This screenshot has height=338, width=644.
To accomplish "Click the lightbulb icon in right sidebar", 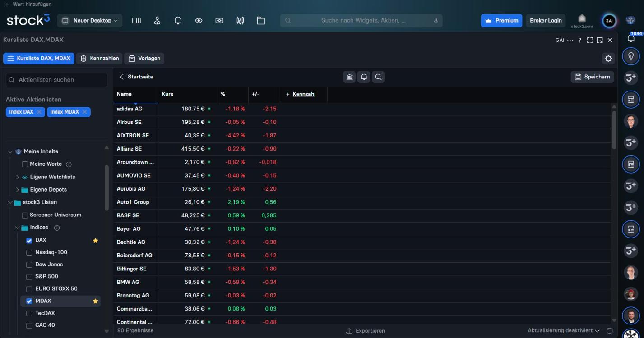I will coord(631,56).
